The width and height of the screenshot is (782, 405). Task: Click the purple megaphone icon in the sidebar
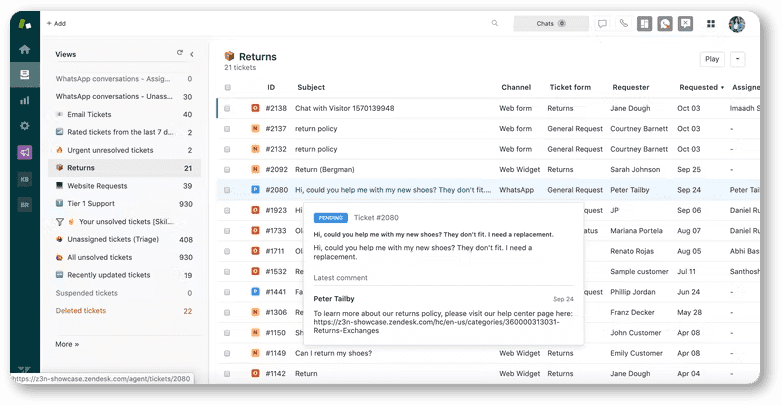pos(24,152)
